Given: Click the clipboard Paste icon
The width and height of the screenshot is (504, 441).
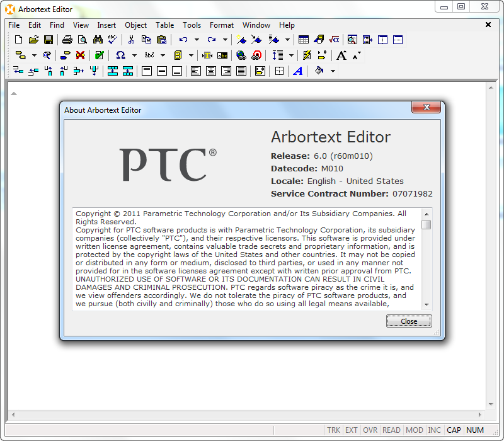Looking at the screenshot, I should coord(162,40).
